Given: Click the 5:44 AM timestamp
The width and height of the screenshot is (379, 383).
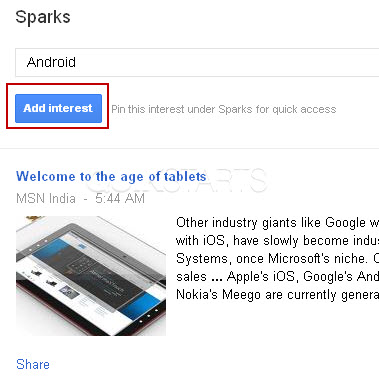Looking at the screenshot, I should click(120, 199).
